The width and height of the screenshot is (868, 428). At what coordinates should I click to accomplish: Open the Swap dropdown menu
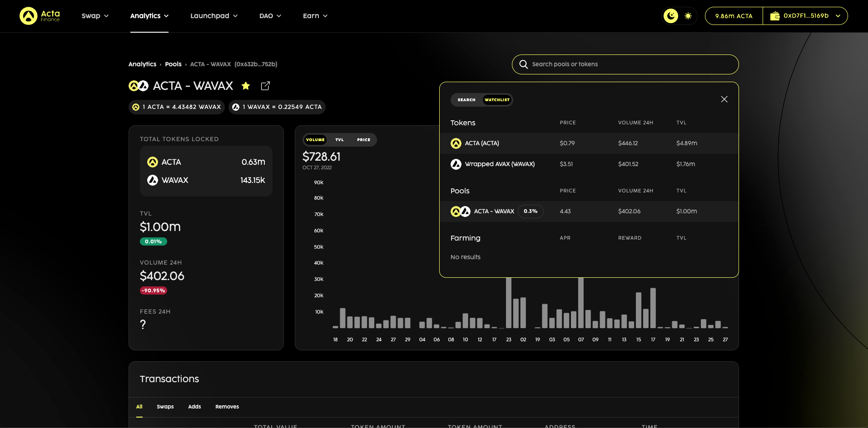pos(95,16)
